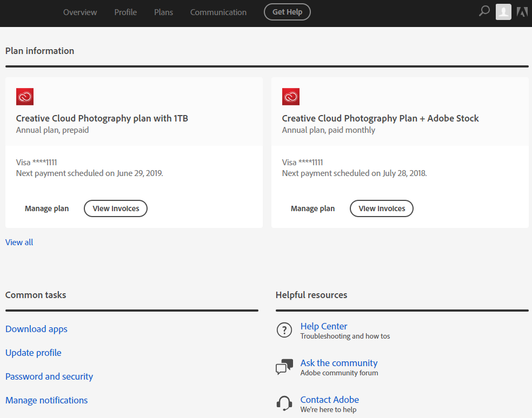Click Creative Cloud Photography Plan + Adobe Stock title
The height and width of the screenshot is (418, 532).
coord(380,118)
